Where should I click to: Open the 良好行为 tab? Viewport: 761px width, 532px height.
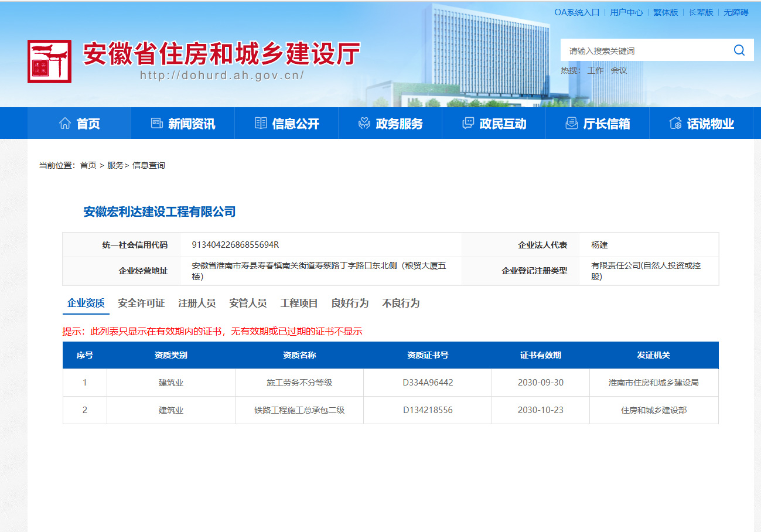[x=350, y=303]
